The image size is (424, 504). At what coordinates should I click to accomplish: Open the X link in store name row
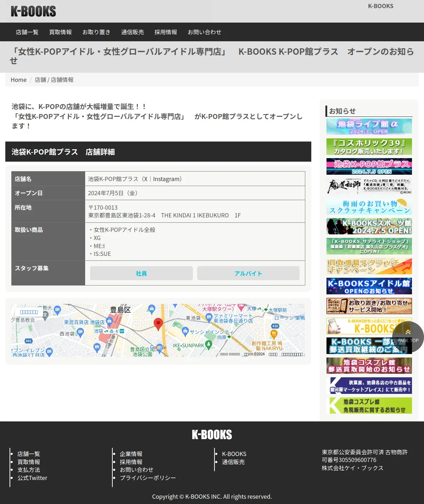coord(145,179)
